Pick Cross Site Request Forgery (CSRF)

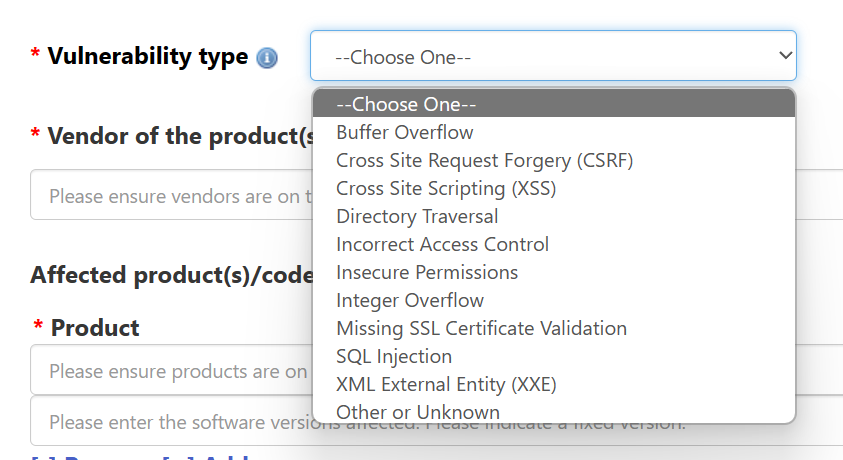pos(554,160)
